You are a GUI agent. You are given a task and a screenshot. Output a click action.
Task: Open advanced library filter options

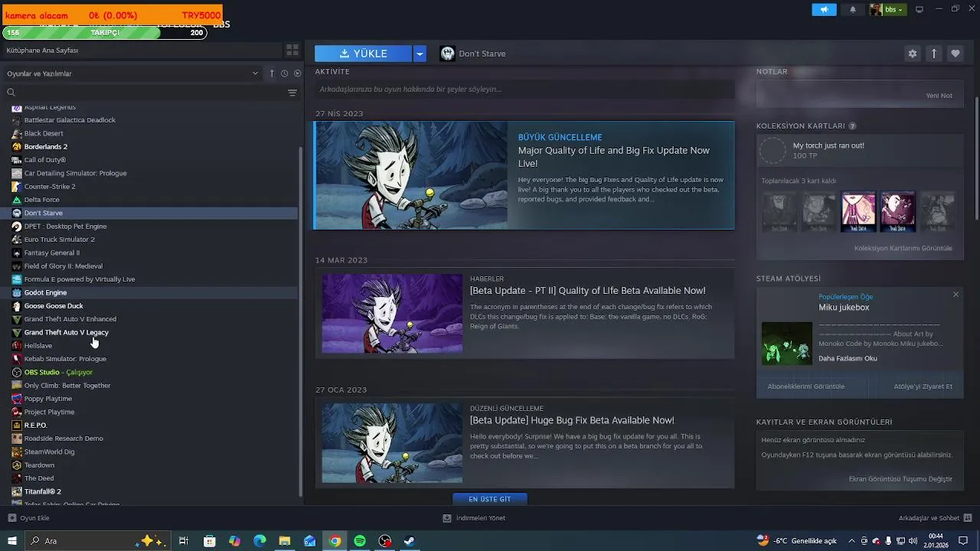tap(292, 93)
